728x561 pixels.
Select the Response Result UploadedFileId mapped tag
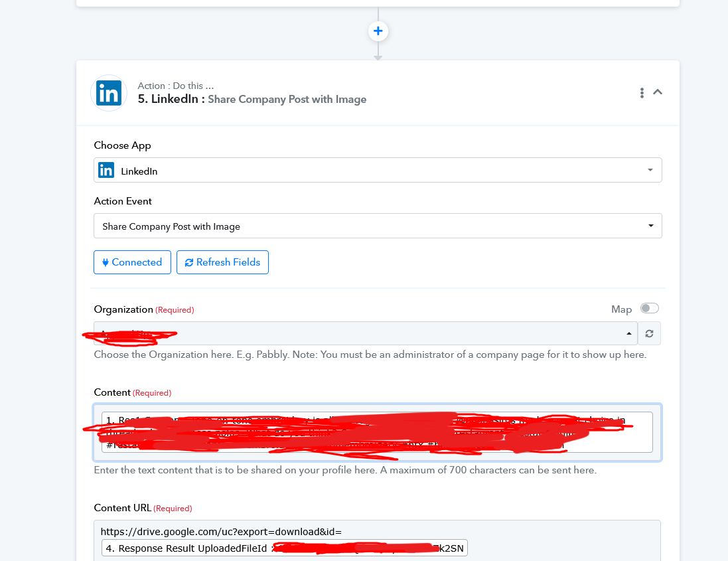pyautogui.click(x=285, y=548)
